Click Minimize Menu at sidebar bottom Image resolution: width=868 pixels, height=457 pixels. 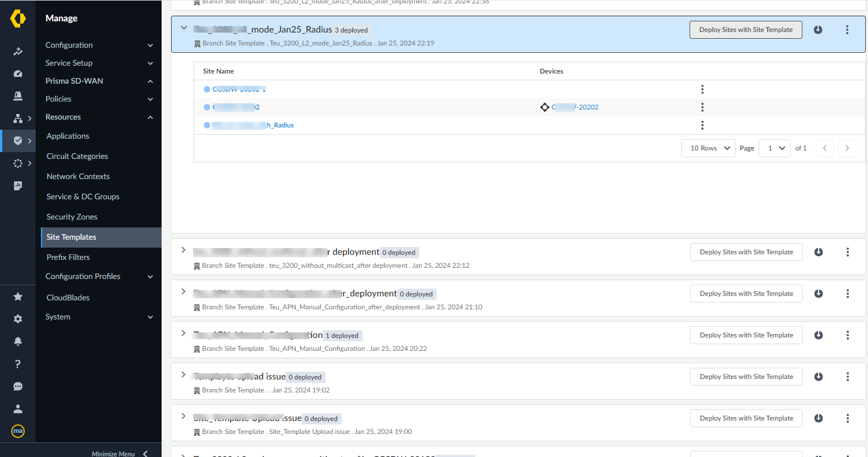(120, 454)
